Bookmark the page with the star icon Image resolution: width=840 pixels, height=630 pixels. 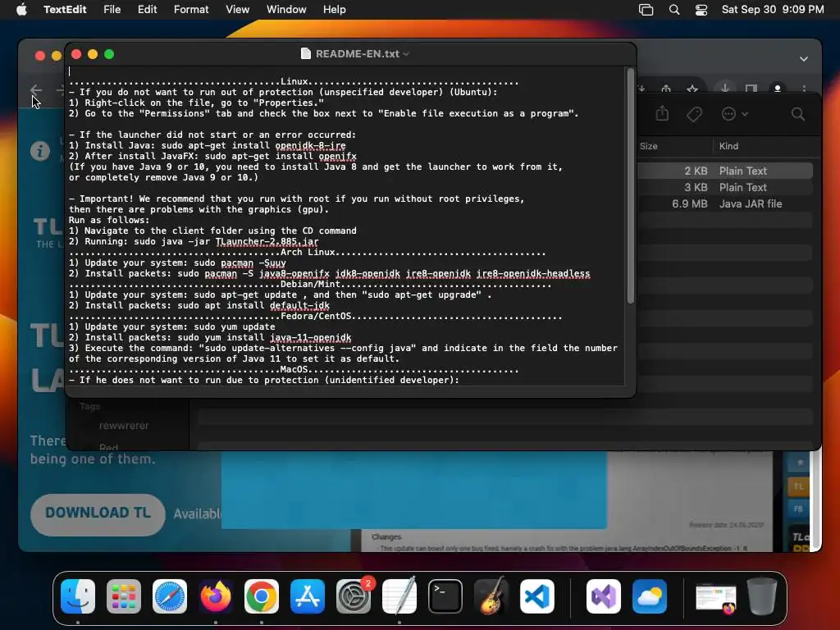click(x=692, y=89)
